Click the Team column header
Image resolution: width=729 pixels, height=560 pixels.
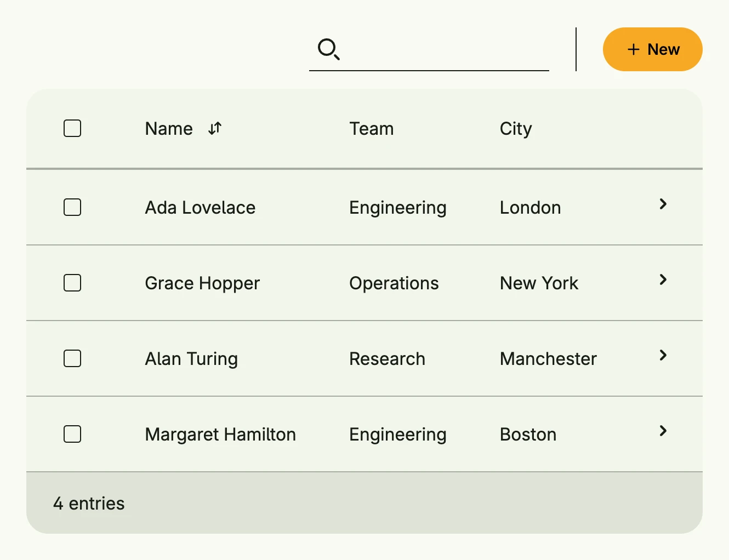372,129
